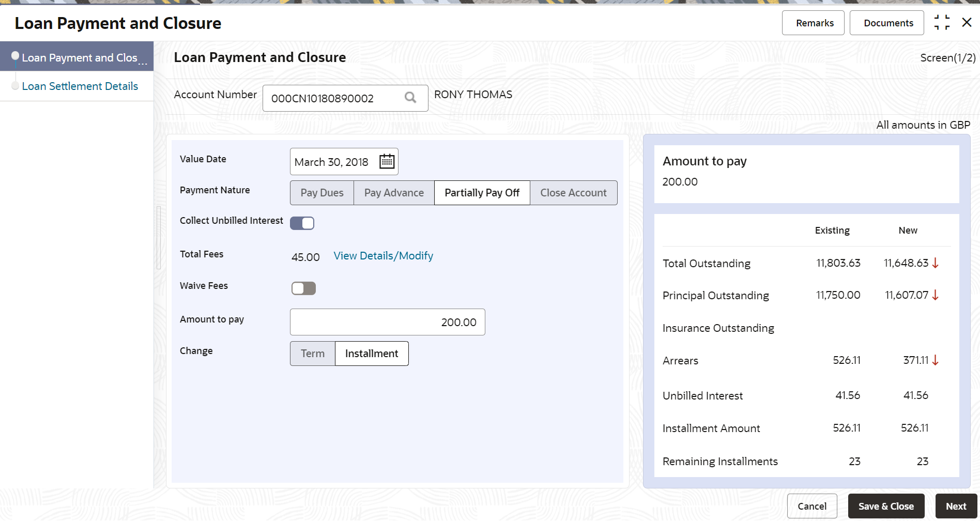Image resolution: width=980 pixels, height=521 pixels.
Task: Open the Documents button
Action: [888, 23]
